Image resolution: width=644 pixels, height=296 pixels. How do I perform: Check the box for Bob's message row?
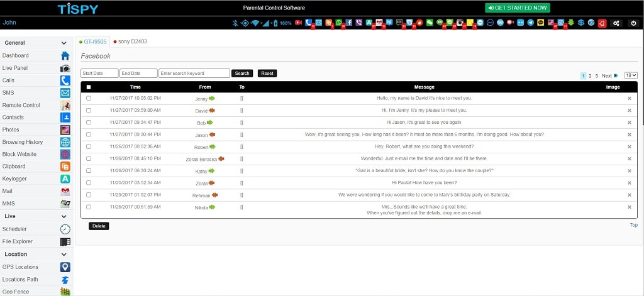click(89, 123)
